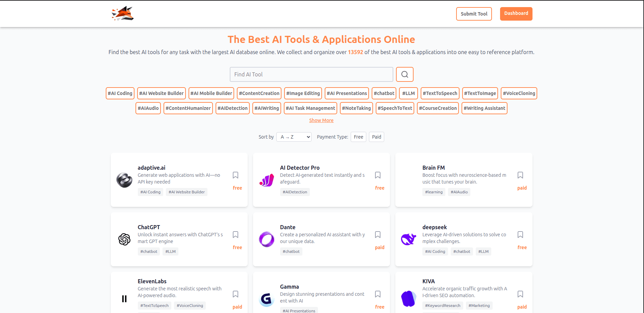Bookmark the adaptive.ai tool
Viewport: 644px width, 313px height.
[236, 175]
